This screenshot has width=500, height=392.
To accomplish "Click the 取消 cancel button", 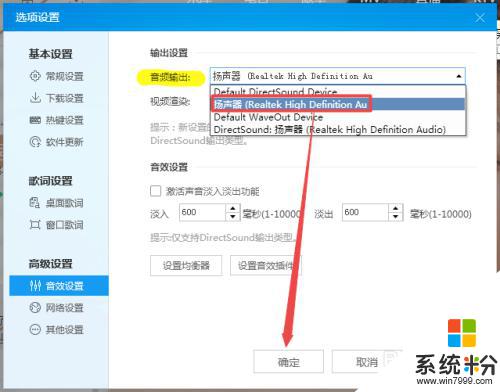I will pyautogui.click(x=367, y=362).
